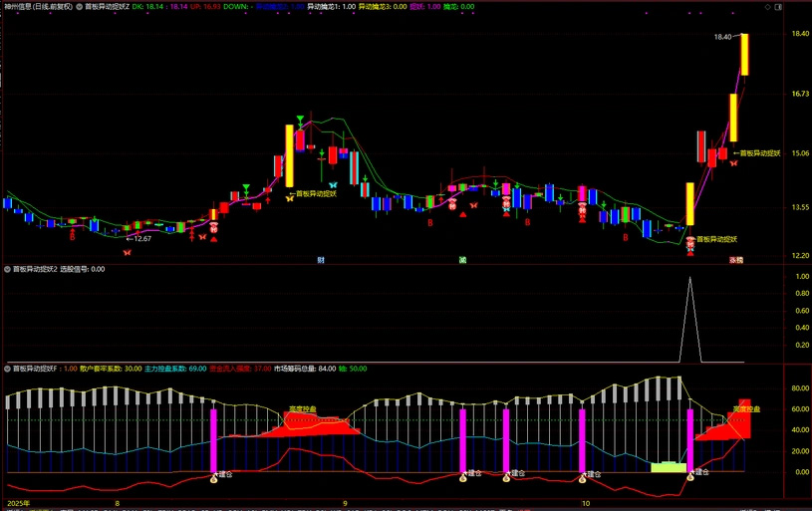The height and width of the screenshot is (511, 812).
Task: Click the 市场筹码总量: 84.00 readout
Action: tap(305, 369)
